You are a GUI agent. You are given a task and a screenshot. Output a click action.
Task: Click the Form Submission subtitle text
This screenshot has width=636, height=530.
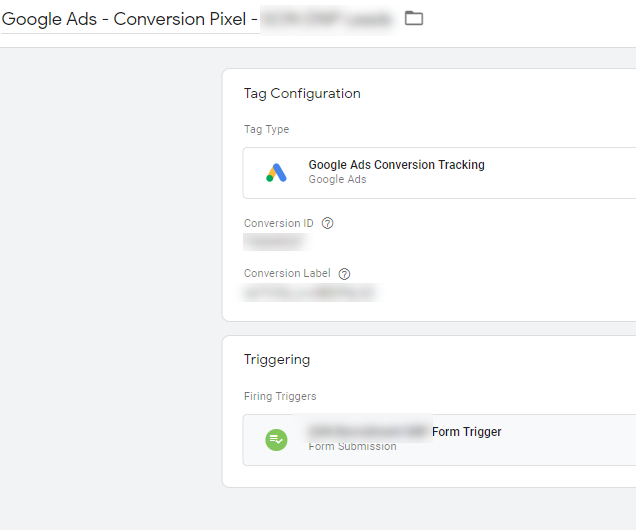(352, 447)
